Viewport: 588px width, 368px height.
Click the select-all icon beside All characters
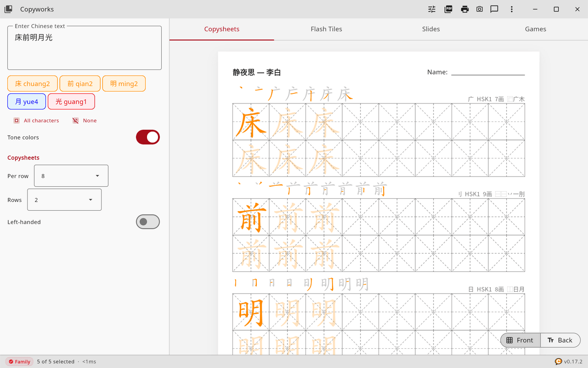[x=17, y=121]
